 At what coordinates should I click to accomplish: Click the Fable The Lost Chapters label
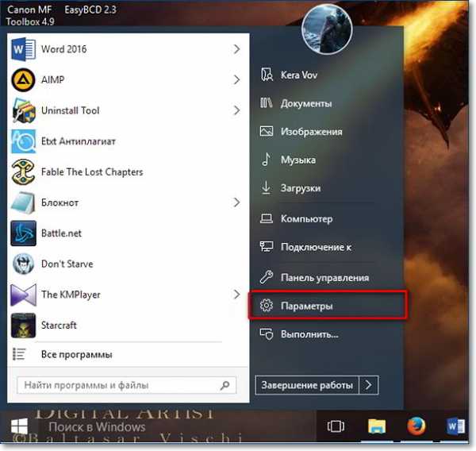92,172
